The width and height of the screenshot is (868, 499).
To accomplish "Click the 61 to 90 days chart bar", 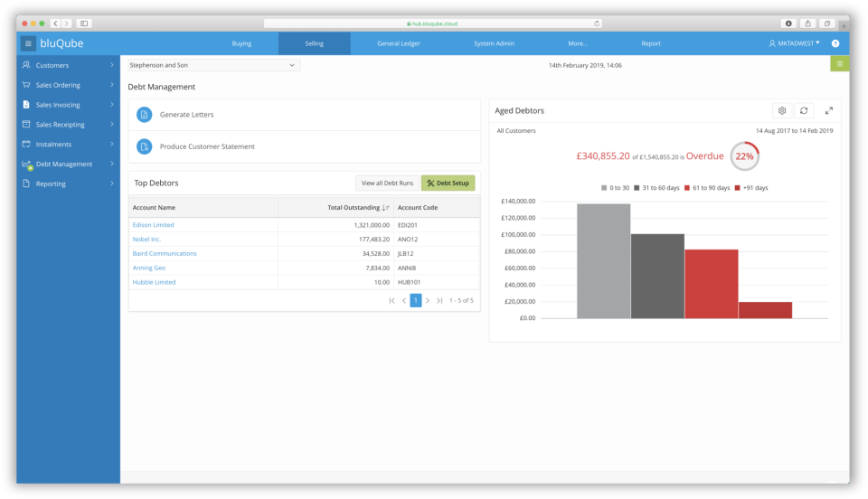I will [712, 284].
